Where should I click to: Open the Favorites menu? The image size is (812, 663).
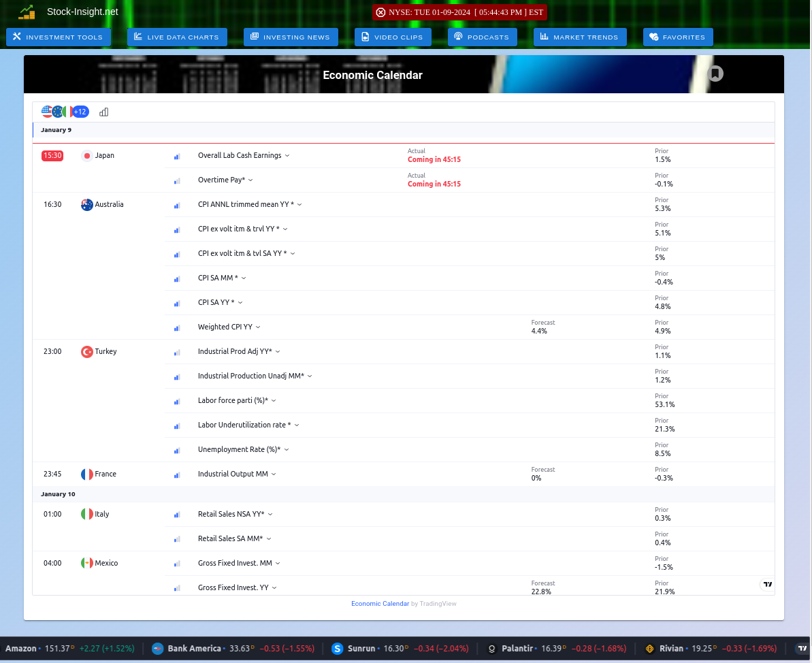tap(678, 37)
